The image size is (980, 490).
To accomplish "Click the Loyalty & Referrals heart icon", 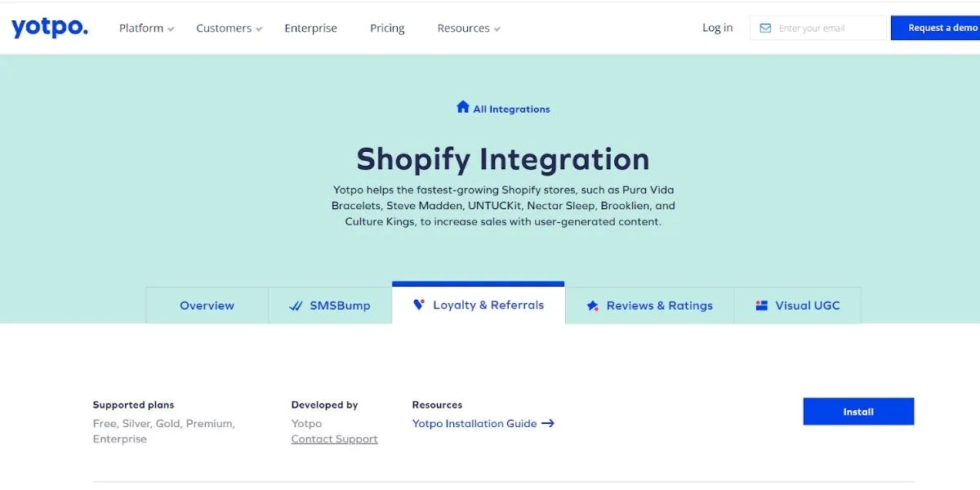I will tap(419, 305).
